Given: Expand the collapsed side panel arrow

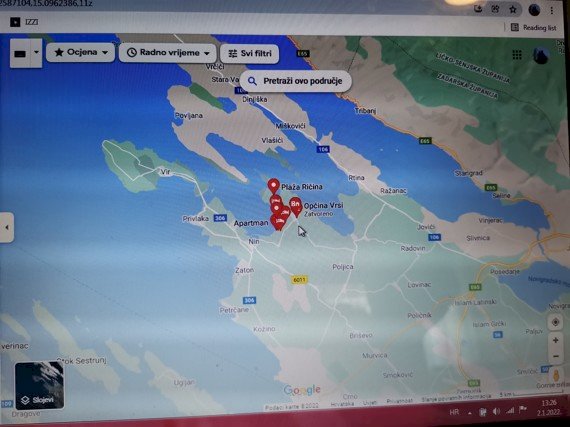Looking at the screenshot, I should pos(7,227).
